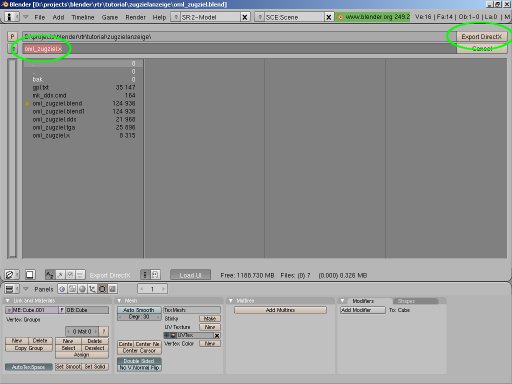Select the Logic context icon in Panels

point(62,289)
